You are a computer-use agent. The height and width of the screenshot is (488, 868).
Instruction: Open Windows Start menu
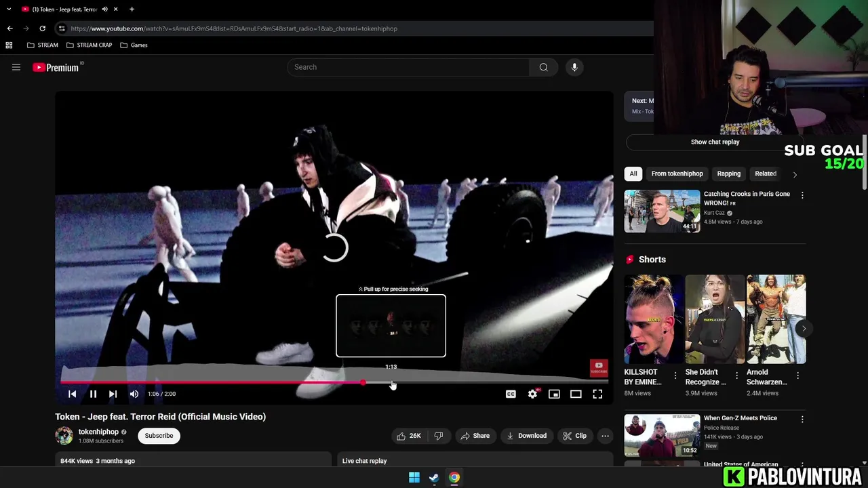pyautogui.click(x=414, y=477)
